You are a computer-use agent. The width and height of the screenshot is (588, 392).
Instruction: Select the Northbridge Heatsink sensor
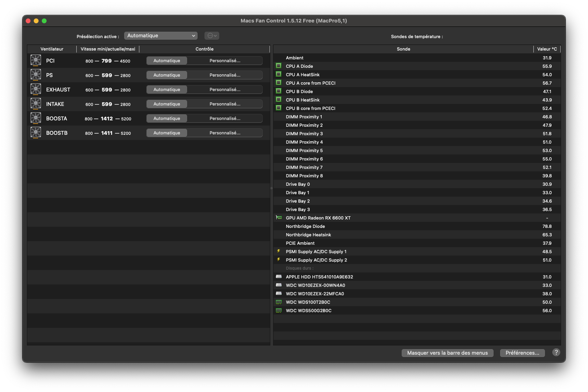pos(417,235)
